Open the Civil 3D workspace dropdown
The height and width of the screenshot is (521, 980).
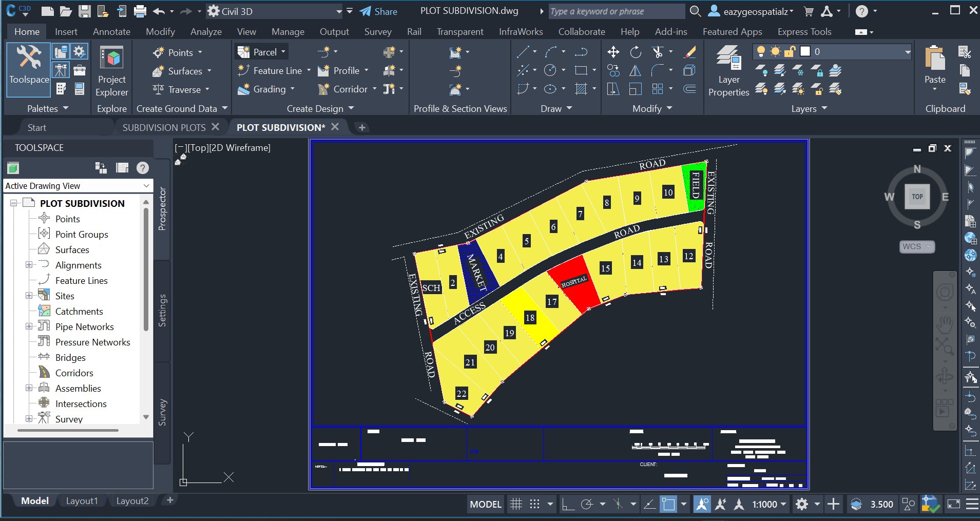[275, 11]
